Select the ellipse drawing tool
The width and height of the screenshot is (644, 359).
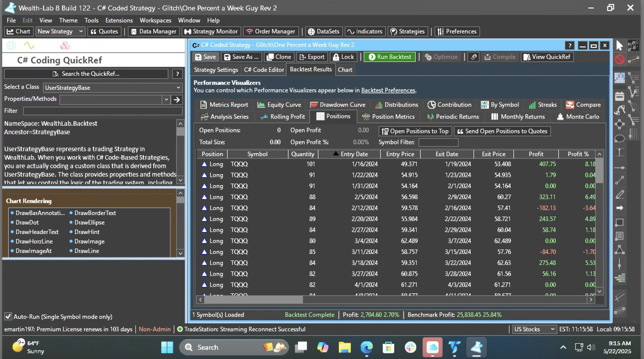(619, 138)
